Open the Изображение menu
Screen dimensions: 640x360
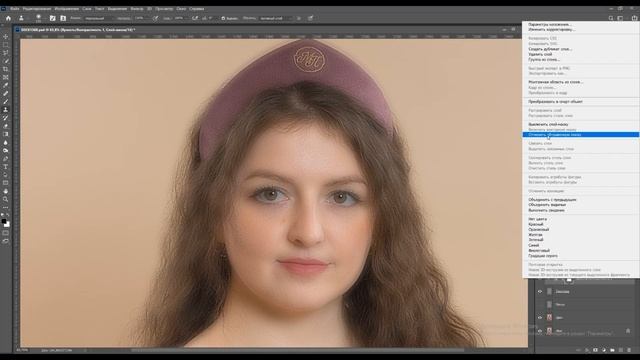point(67,9)
